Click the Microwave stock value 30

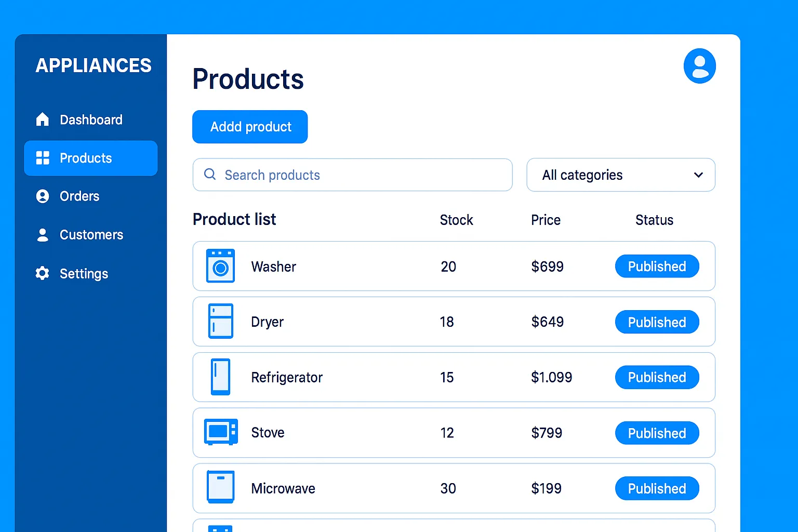(448, 488)
